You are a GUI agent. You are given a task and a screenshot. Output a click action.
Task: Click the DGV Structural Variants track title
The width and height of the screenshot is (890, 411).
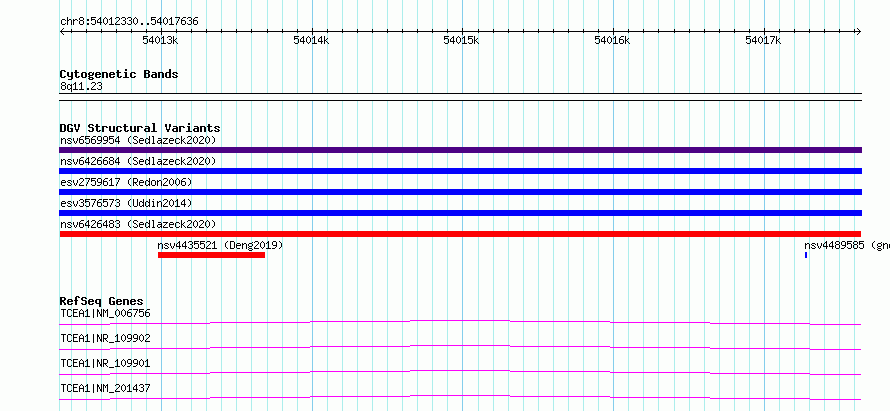[140, 128]
